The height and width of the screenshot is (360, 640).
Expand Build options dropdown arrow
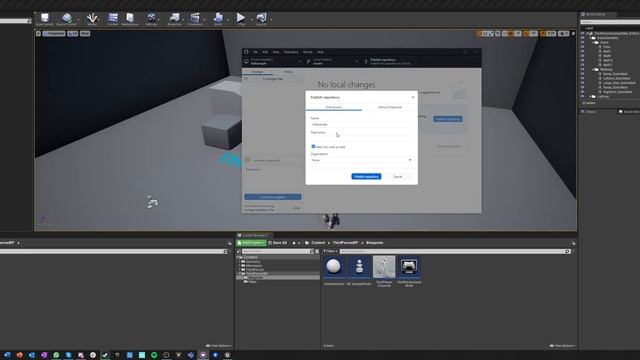pos(228,19)
